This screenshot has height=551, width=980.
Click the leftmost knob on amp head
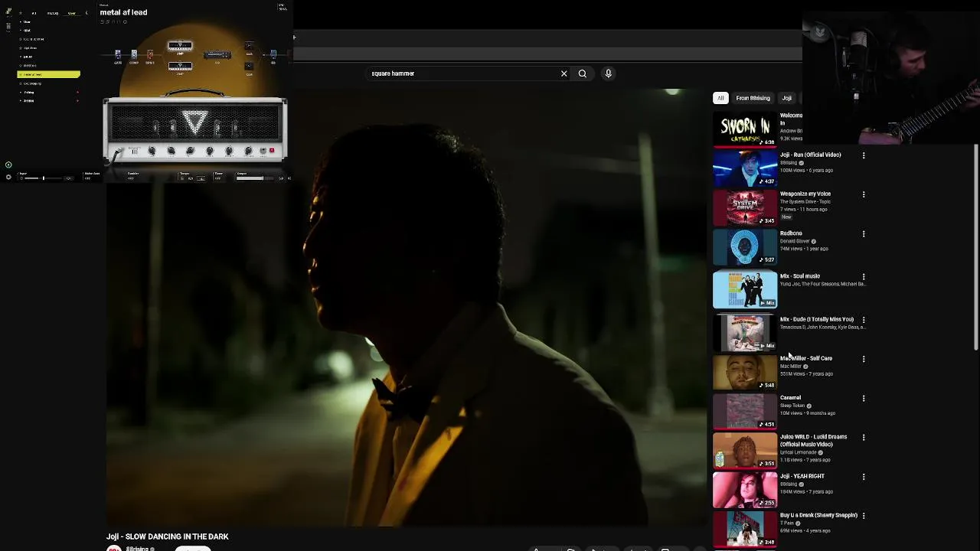coord(152,151)
